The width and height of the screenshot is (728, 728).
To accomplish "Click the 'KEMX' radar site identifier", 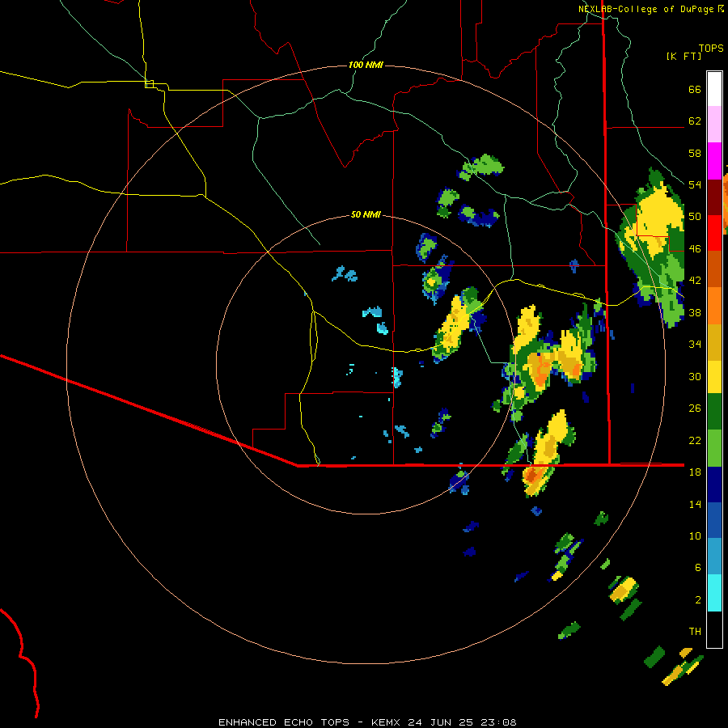I will tap(387, 722).
